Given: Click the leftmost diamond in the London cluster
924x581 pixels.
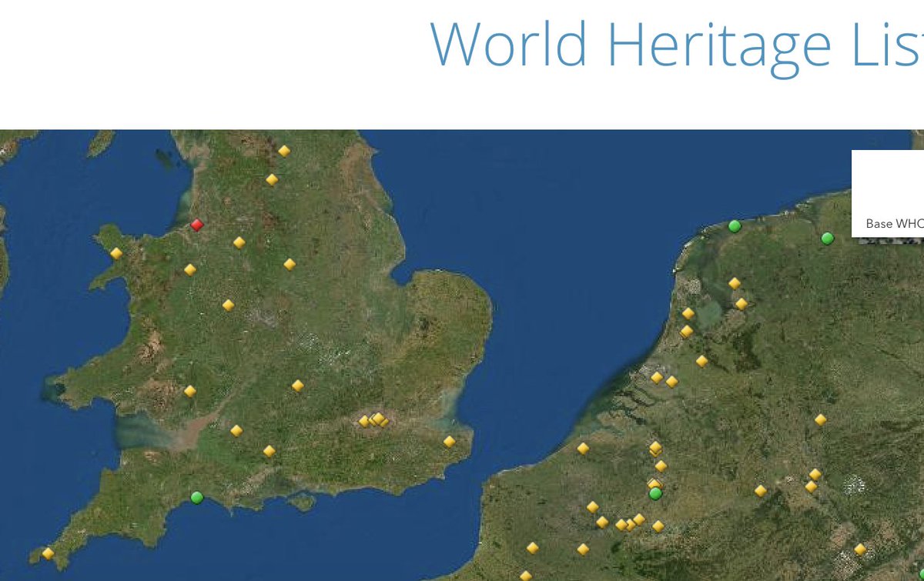Looking at the screenshot, I should 364,421.
